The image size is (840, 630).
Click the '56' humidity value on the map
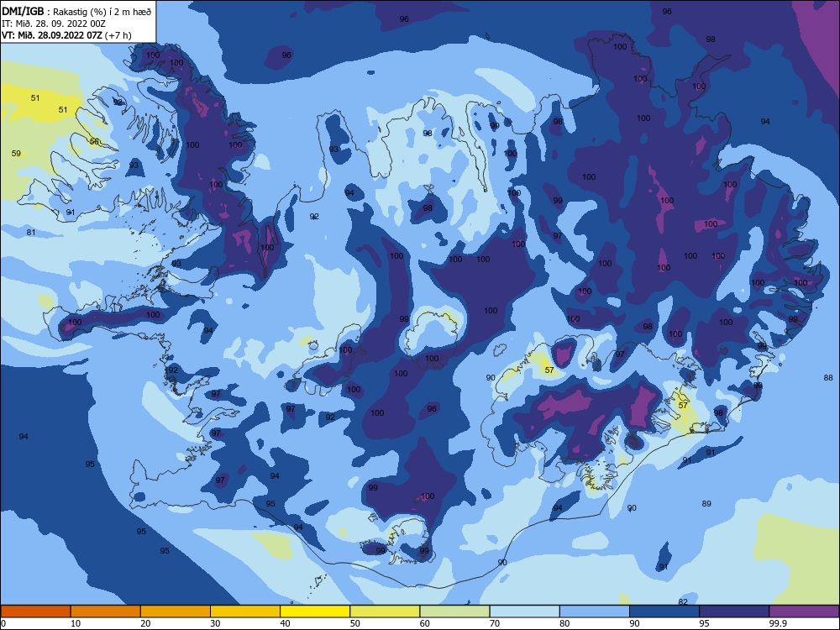[x=94, y=141]
